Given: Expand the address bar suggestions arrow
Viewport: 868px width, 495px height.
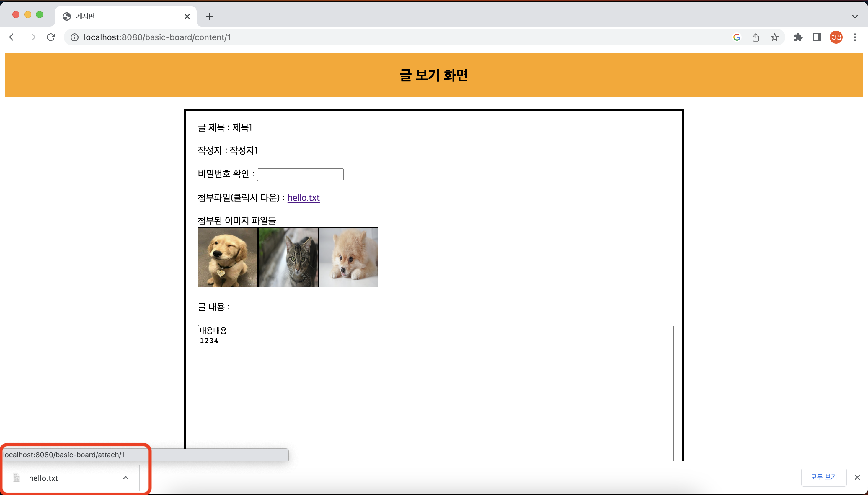Looking at the screenshot, I should pos(855,16).
